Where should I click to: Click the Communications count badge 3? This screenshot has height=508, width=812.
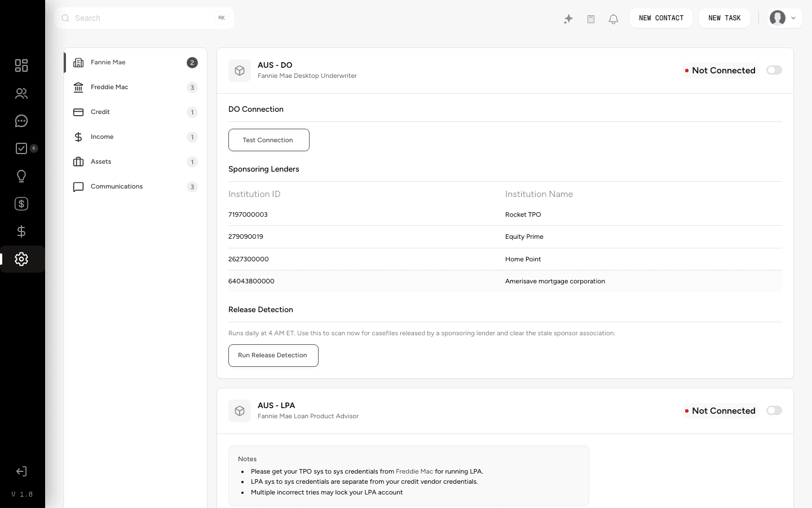192,187
